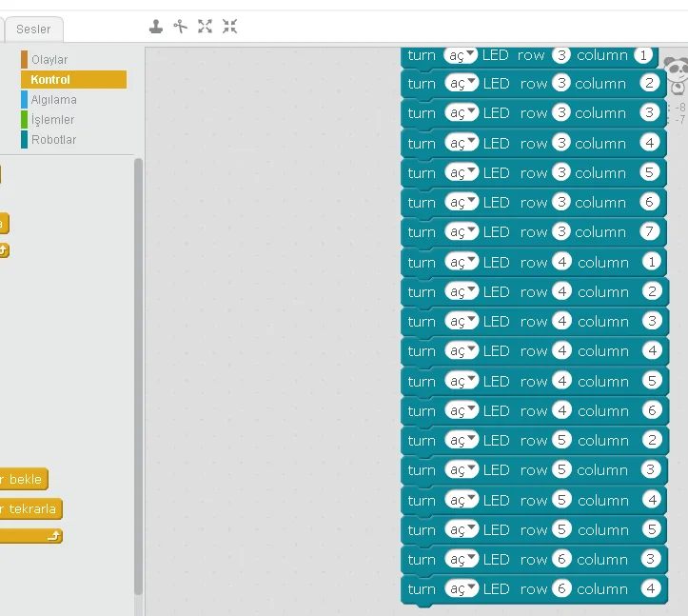Open aç dropdown in row 3 column 7 block
The width and height of the screenshot is (688, 616).
[462, 231]
